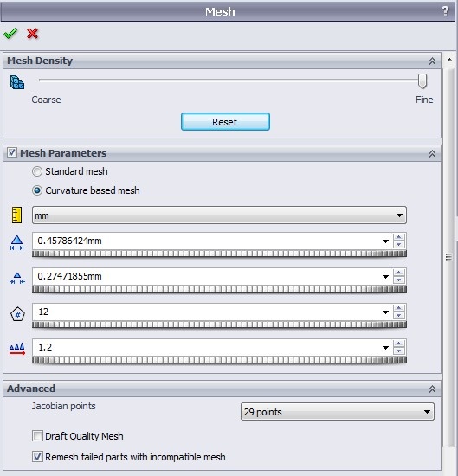The width and height of the screenshot is (458, 476).
Task: Click the vertical scrollbar thumb
Action: click(x=448, y=257)
